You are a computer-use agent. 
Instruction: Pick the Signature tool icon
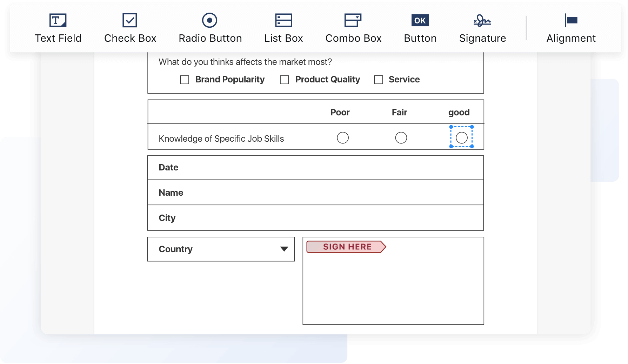[x=482, y=20]
